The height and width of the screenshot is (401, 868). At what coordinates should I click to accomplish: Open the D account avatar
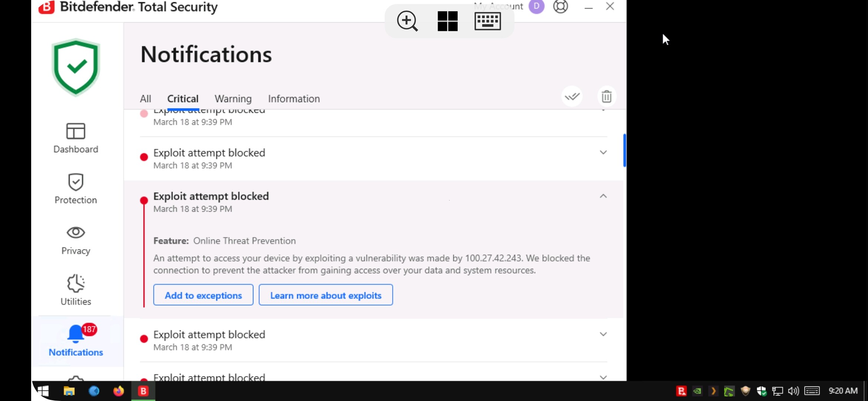[x=536, y=6]
